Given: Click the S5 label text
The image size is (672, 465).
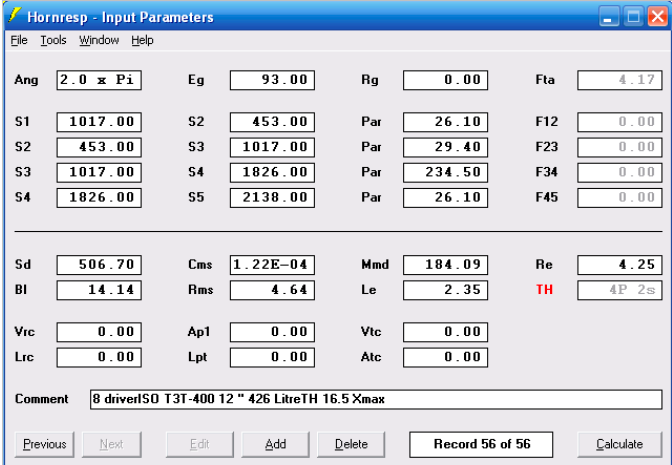Looking at the screenshot, I should tap(196, 197).
